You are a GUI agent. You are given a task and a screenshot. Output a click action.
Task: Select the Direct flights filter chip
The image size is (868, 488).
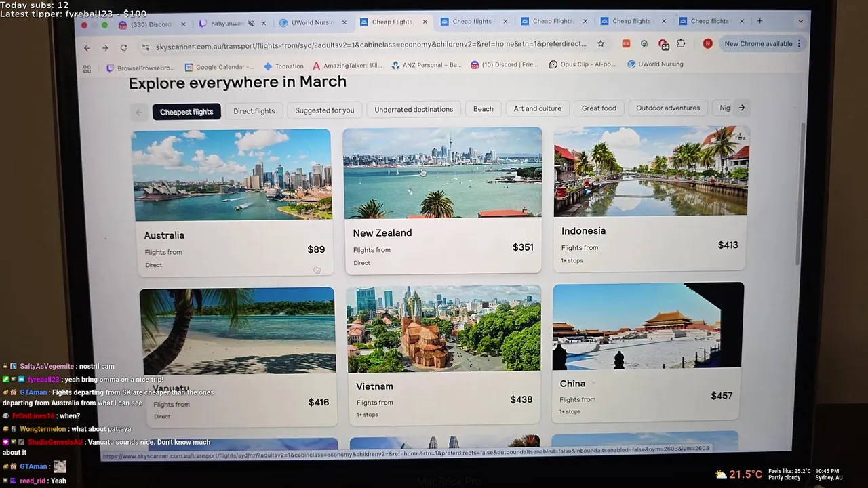[x=254, y=111]
